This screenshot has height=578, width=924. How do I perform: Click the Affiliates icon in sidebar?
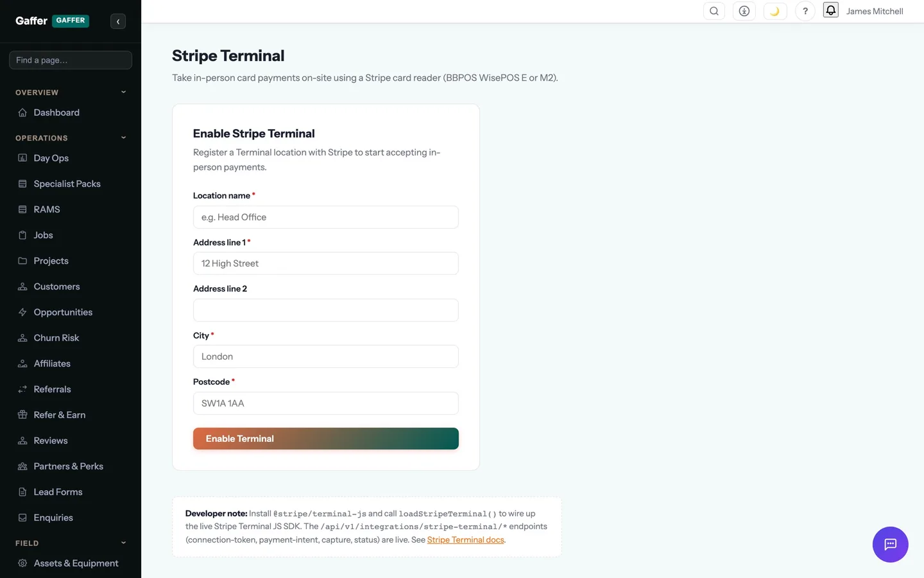[22, 363]
